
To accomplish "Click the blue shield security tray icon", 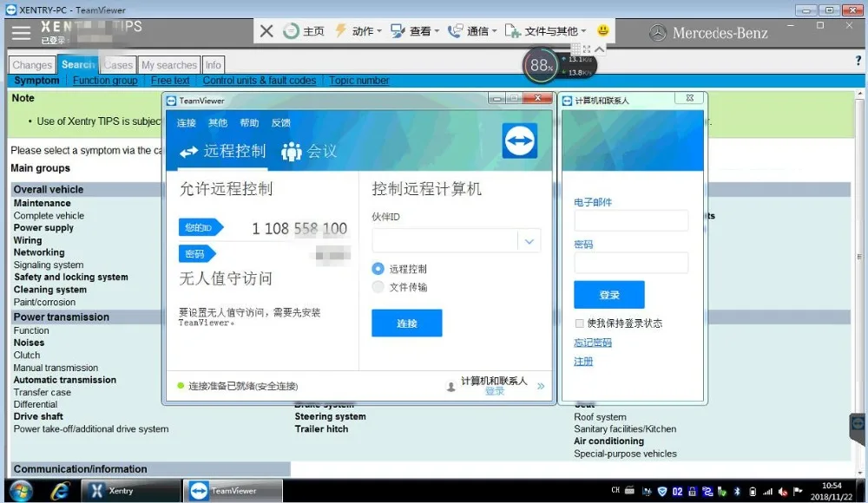I will click(x=662, y=491).
